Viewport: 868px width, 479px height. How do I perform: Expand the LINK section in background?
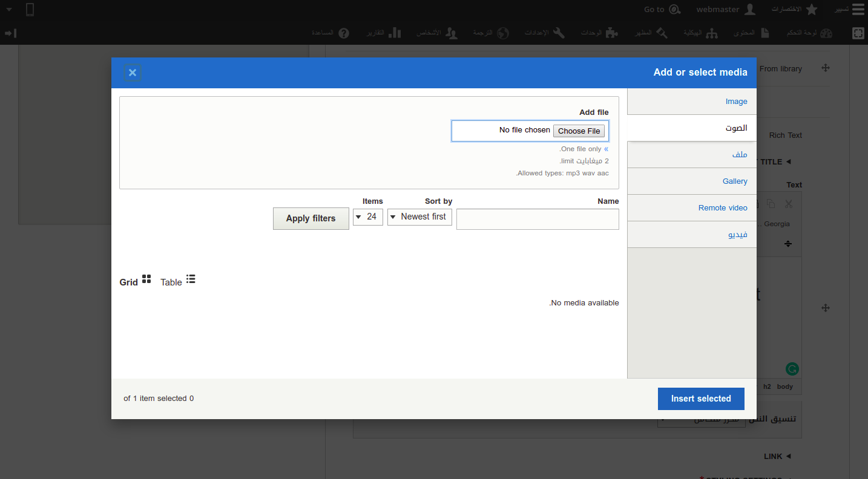coord(778,457)
